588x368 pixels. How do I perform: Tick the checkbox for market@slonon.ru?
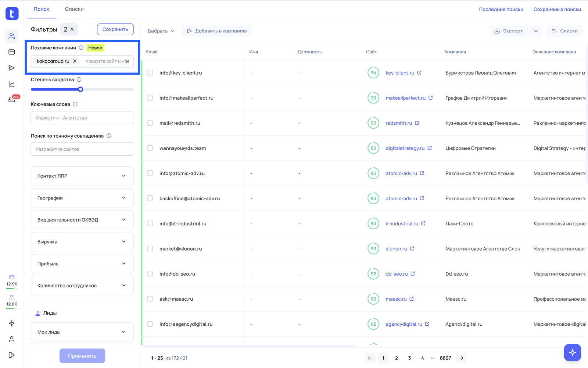point(150,249)
